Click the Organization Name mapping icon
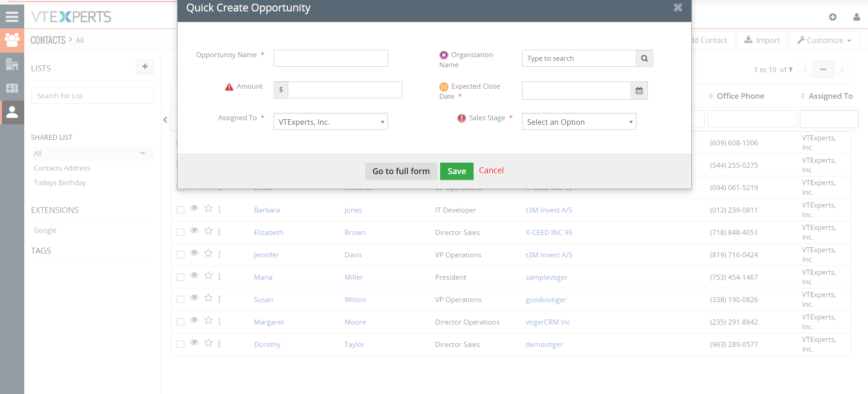This screenshot has width=868, height=394. tap(443, 55)
